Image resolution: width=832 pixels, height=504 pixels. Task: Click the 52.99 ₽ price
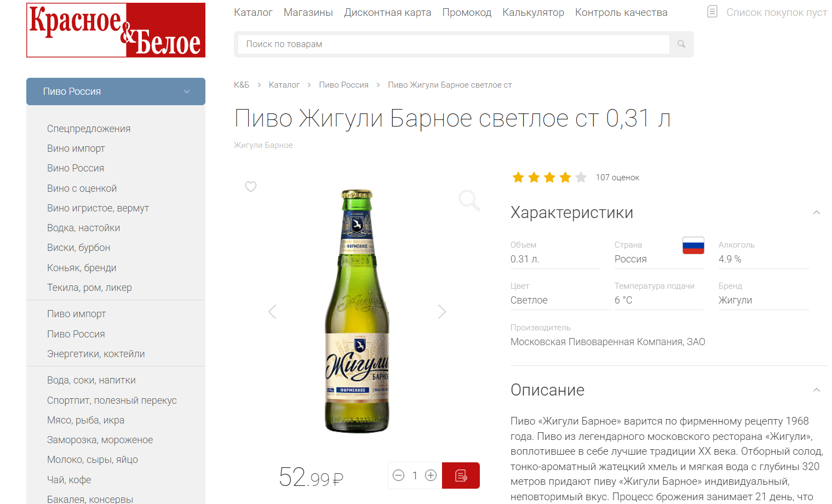tap(311, 477)
